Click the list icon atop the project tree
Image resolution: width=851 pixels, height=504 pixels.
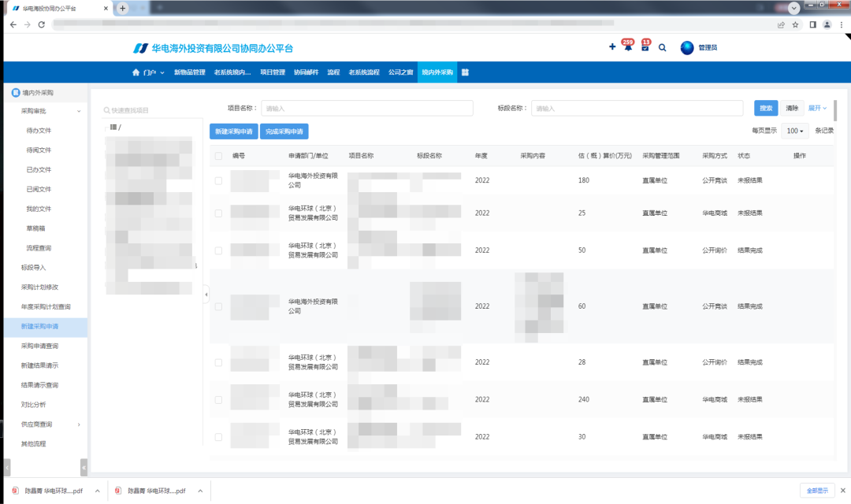(113, 127)
